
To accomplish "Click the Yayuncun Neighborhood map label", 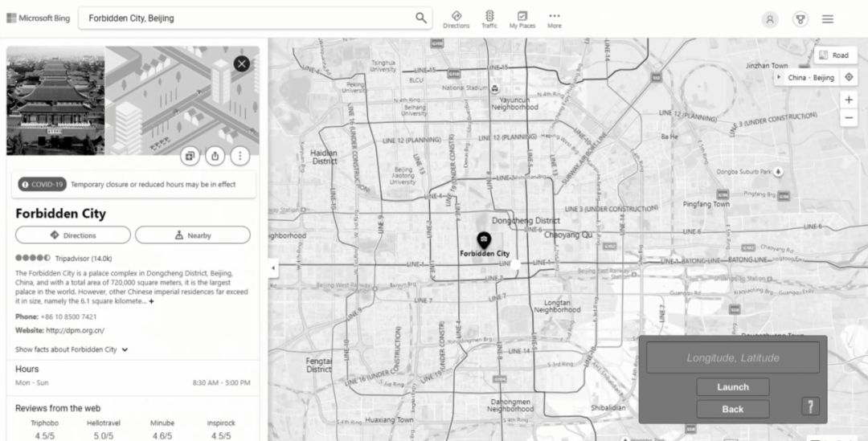I will coord(515,104).
